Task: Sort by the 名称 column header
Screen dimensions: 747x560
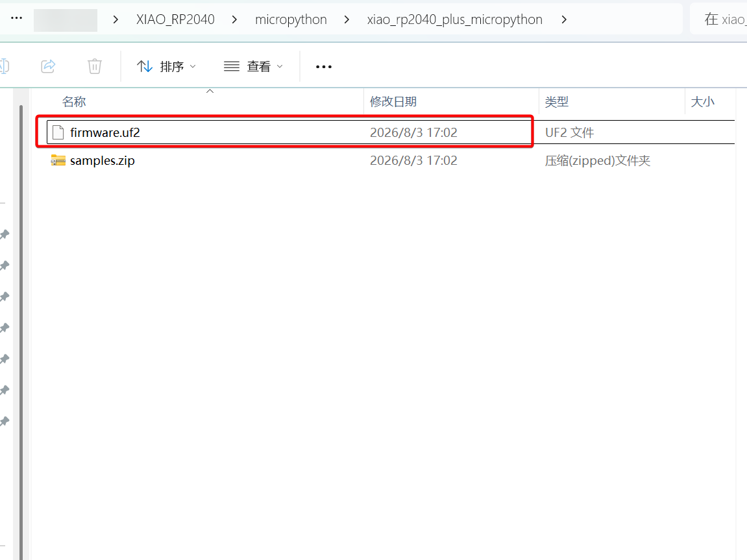Action: pyautogui.click(x=74, y=101)
